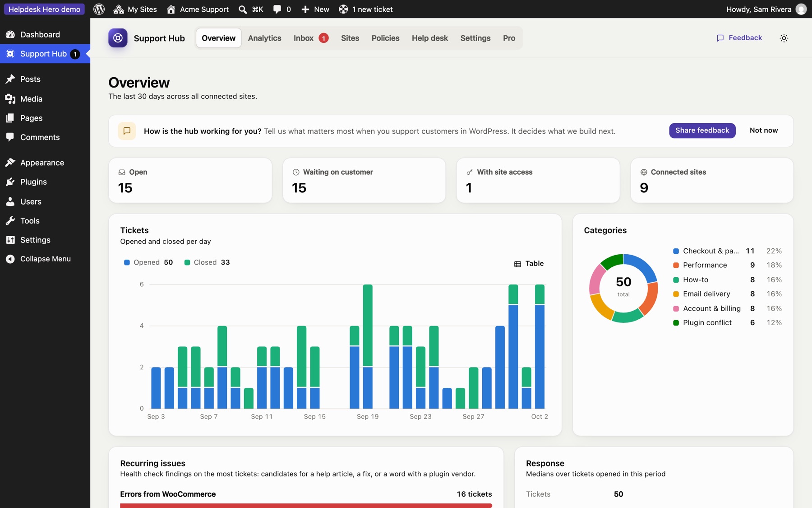812x508 pixels.
Task: Toggle the light/dark theme sun icon
Action: point(784,38)
